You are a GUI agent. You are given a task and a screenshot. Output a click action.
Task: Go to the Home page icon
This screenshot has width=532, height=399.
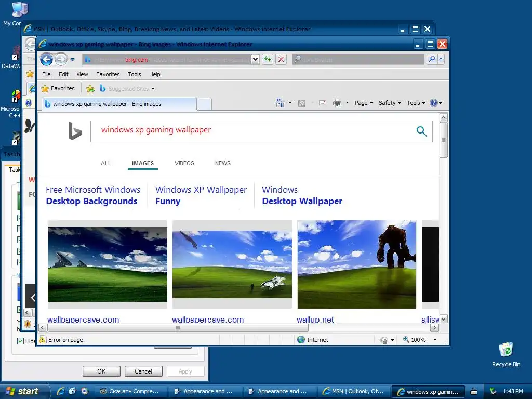280,103
